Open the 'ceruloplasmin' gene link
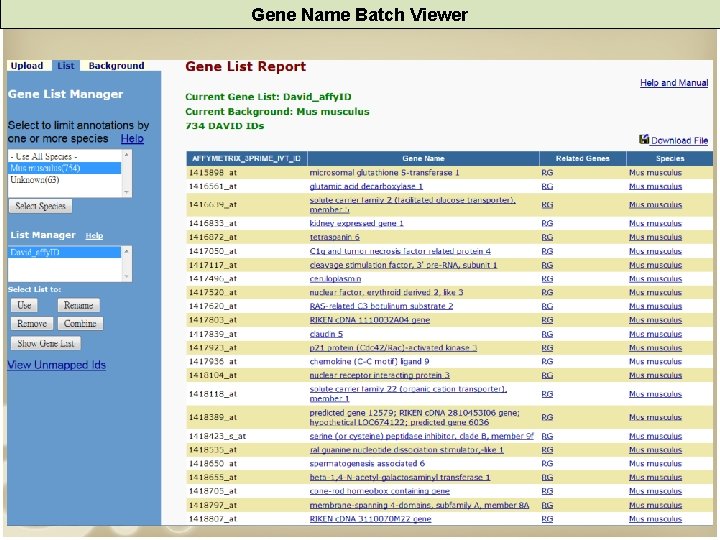 [x=335, y=279]
